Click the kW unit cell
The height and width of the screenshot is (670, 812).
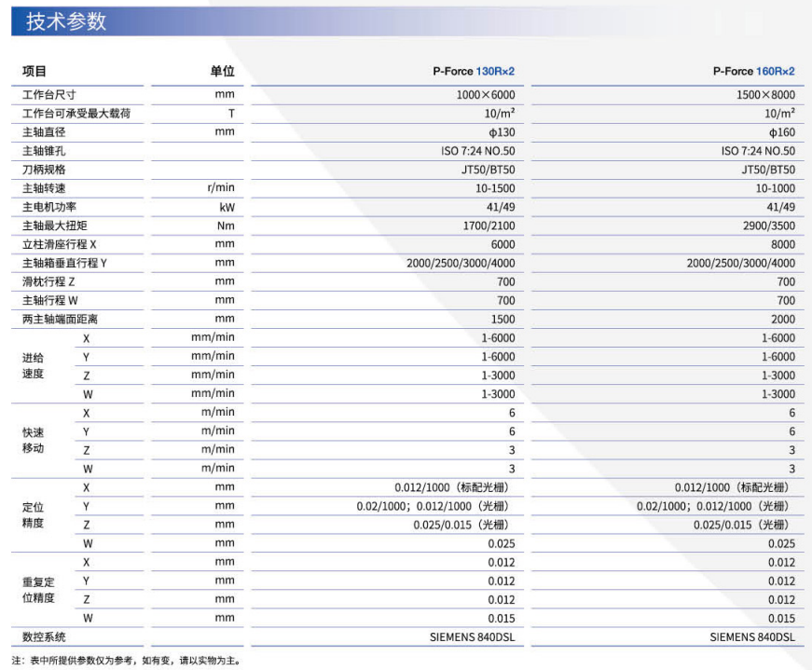coord(227,207)
